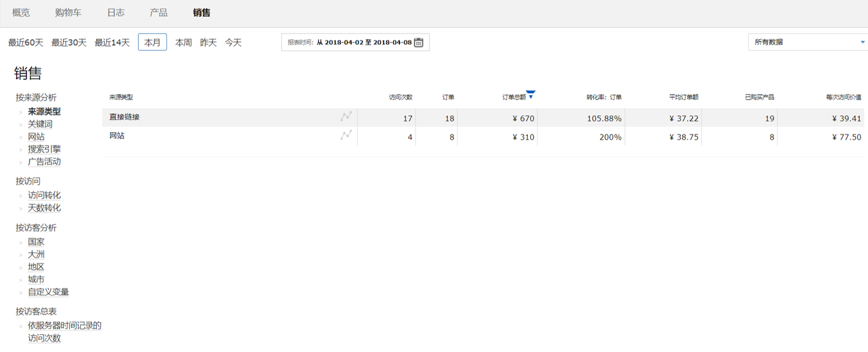The width and height of the screenshot is (868, 352).
Task: Select the 今天 date range
Action: [233, 43]
